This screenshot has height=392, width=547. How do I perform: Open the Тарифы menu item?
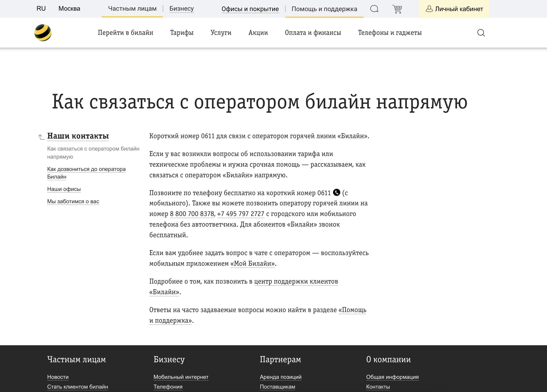(182, 33)
